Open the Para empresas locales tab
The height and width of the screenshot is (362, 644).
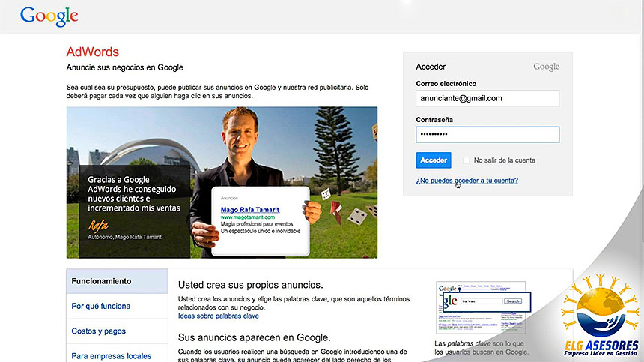(117, 355)
